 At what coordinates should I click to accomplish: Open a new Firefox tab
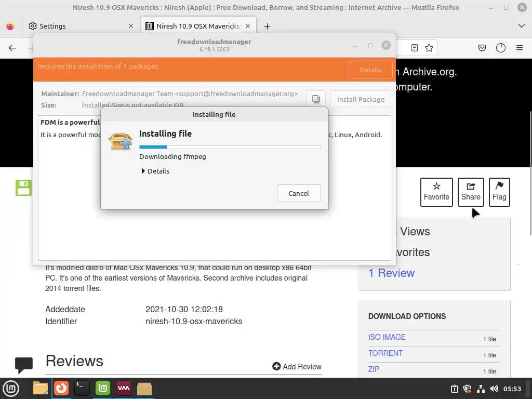[x=268, y=26]
